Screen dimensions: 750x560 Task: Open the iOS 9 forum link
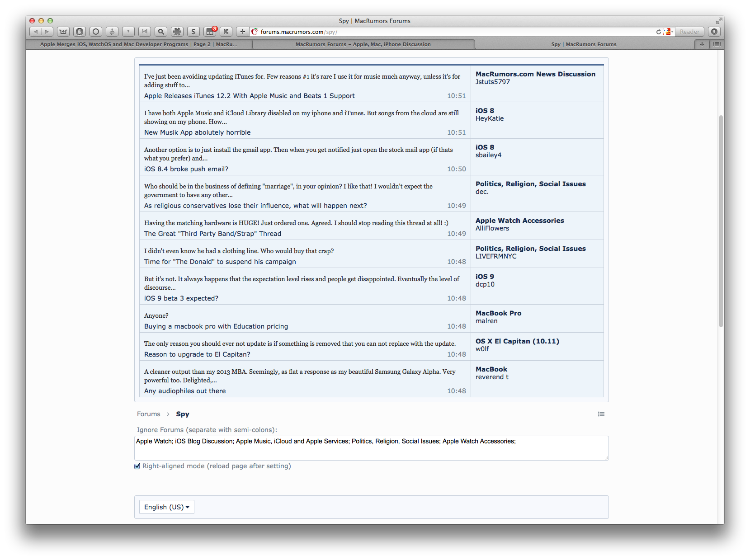485,277
